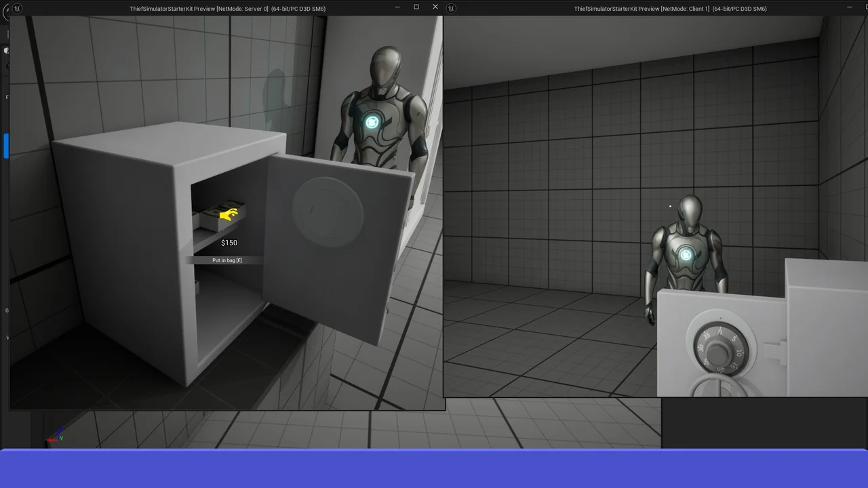This screenshot has width=868, height=488.
Task: Click the Server 0 preview window title
Action: tap(227, 9)
